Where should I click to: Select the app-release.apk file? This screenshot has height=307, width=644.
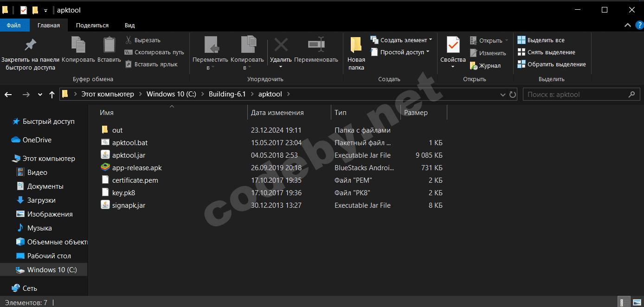click(x=137, y=168)
